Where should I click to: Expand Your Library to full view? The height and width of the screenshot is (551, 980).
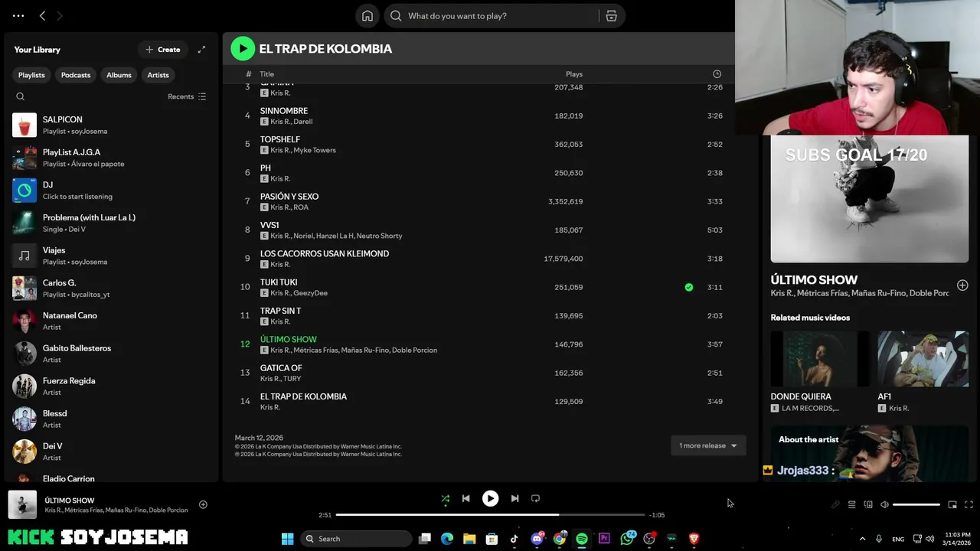[201, 50]
